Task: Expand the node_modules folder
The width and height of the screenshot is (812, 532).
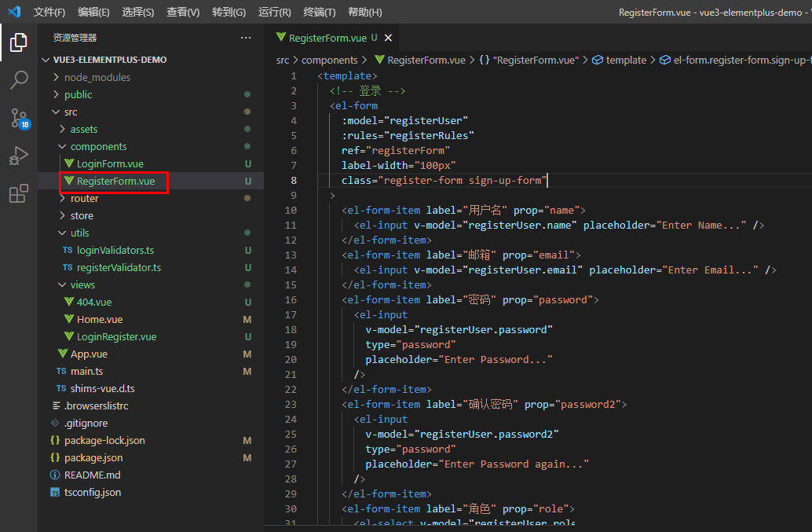Action: [x=97, y=77]
